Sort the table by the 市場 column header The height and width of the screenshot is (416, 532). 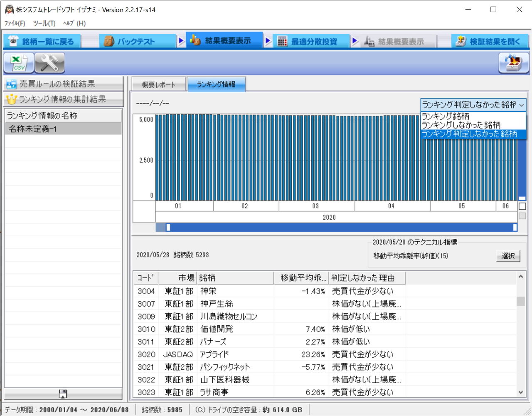click(178, 278)
